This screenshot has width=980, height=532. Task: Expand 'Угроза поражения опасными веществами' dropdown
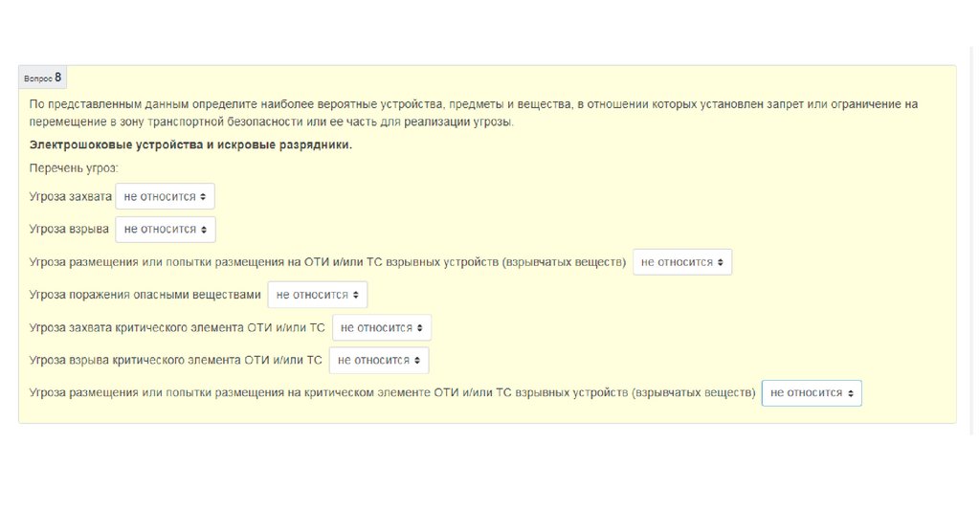click(317, 295)
